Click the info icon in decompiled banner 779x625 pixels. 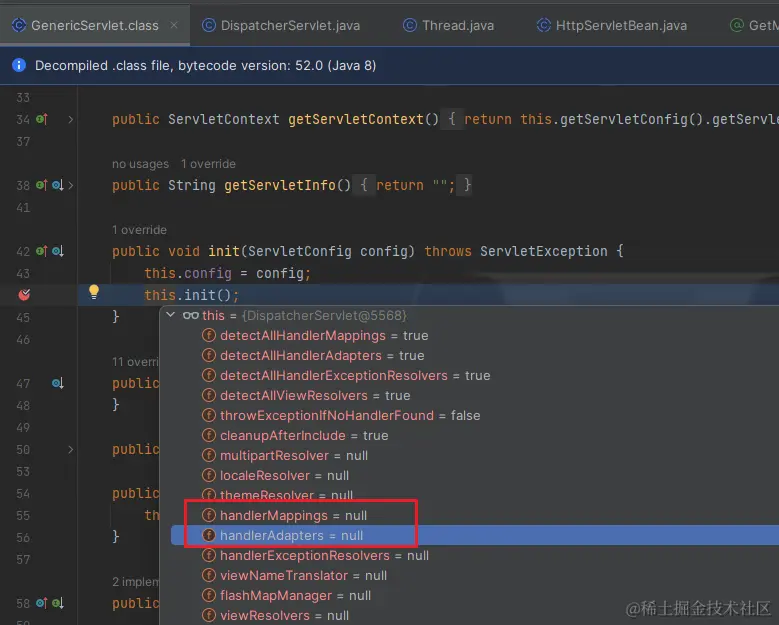pyautogui.click(x=19, y=65)
